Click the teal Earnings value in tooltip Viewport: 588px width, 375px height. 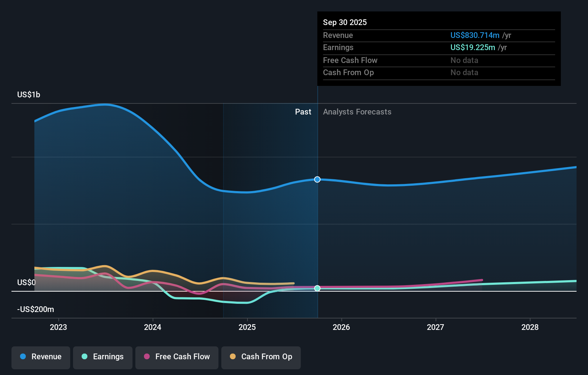click(473, 47)
